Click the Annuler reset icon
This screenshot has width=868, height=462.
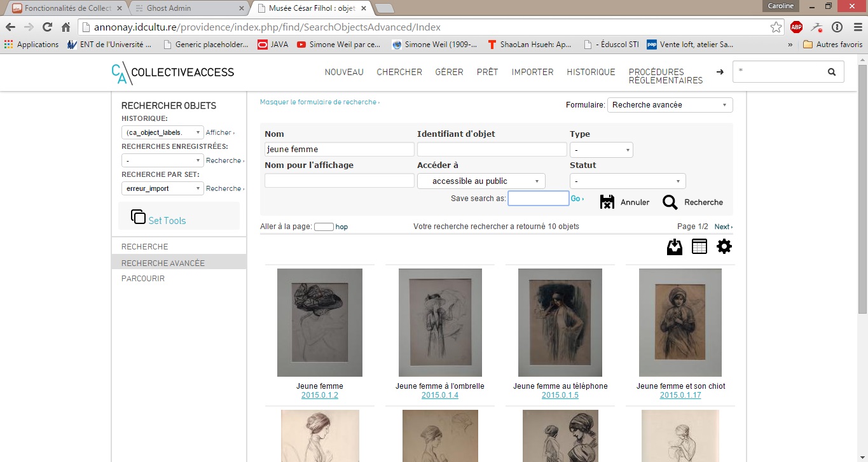(607, 202)
